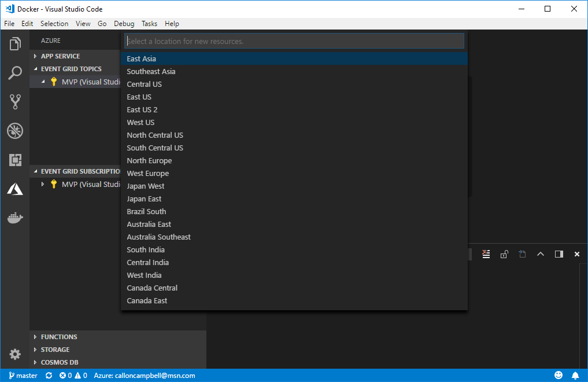Click the Azure icon in activity bar
588x382 pixels.
(15, 189)
